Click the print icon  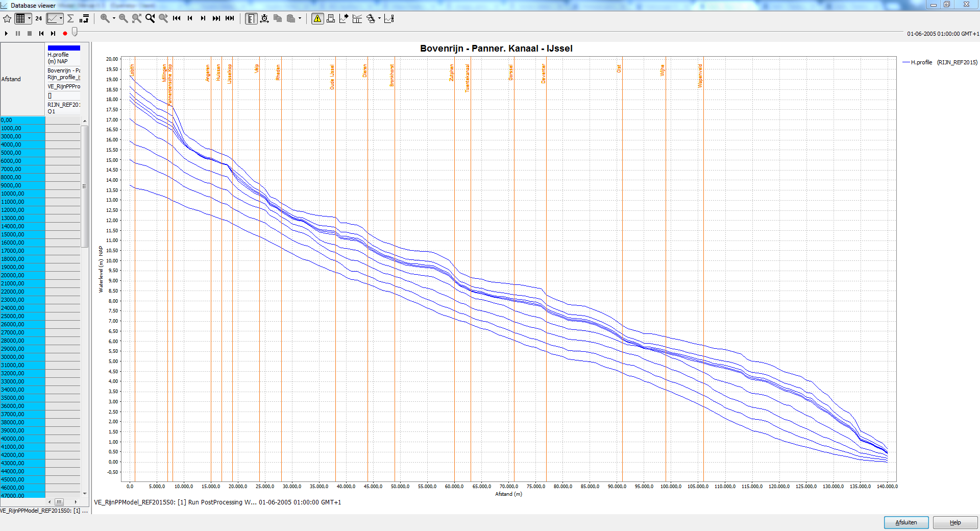pos(331,18)
